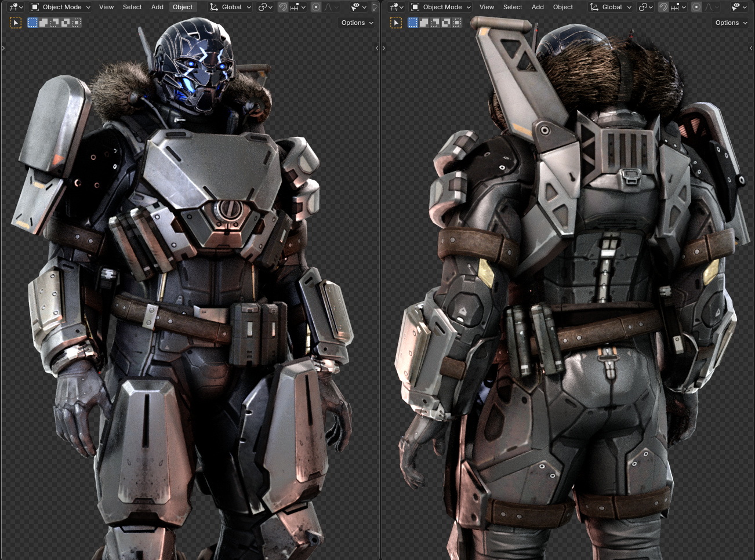
Task: Open the Object menu in left viewport
Action: click(x=183, y=7)
